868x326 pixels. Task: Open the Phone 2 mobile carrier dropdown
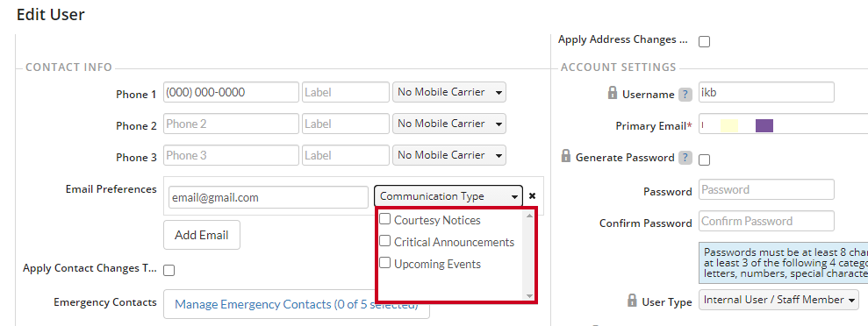(449, 124)
